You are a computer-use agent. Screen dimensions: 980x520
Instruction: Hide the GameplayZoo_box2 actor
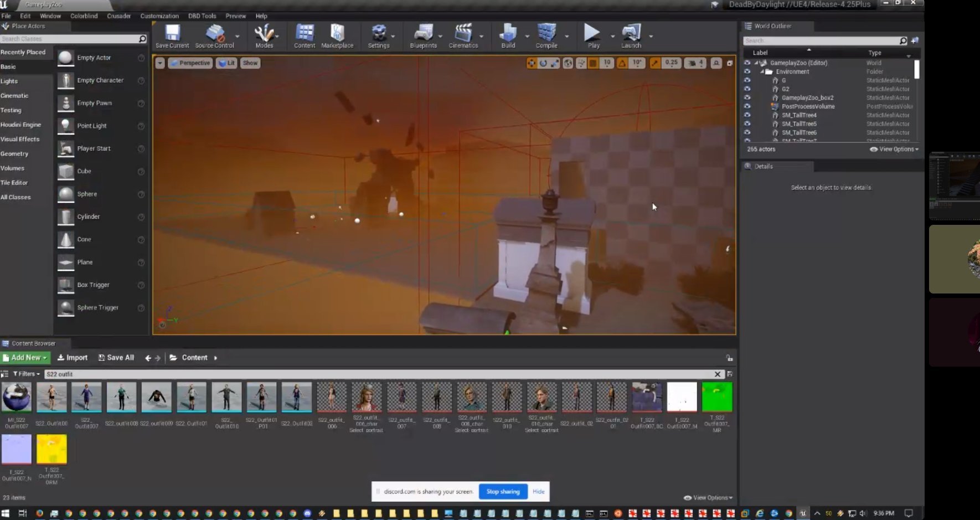tap(747, 97)
